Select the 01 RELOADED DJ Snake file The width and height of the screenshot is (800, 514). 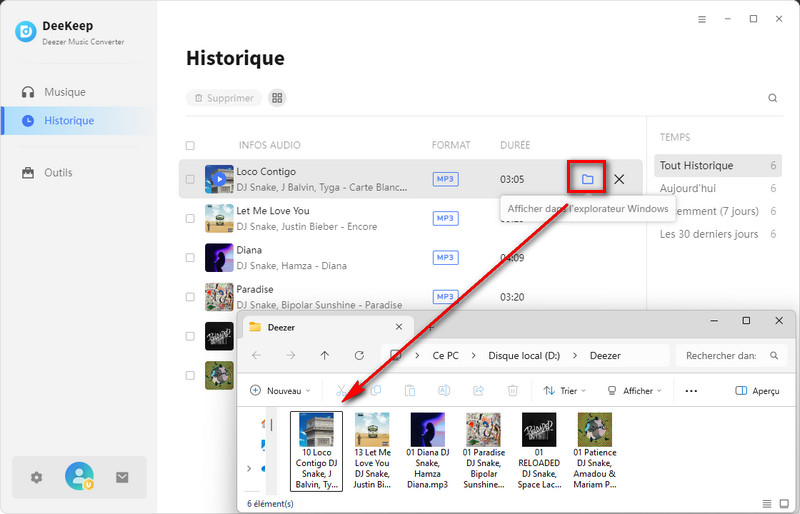pyautogui.click(x=539, y=451)
